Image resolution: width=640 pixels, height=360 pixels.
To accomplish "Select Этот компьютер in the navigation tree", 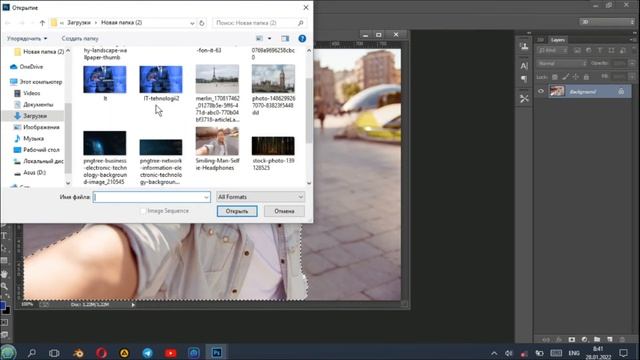I will pyautogui.click(x=40, y=82).
